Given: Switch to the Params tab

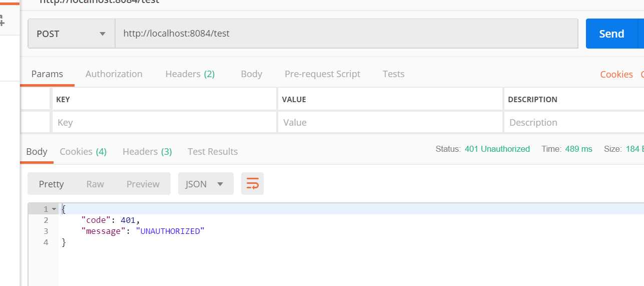Looking at the screenshot, I should [47, 74].
